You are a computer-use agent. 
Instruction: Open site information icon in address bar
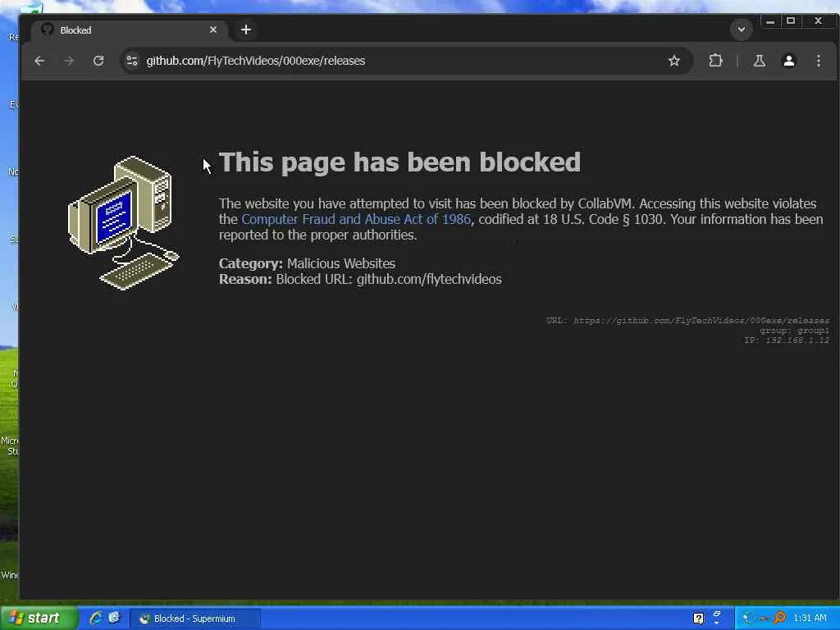[x=132, y=61]
